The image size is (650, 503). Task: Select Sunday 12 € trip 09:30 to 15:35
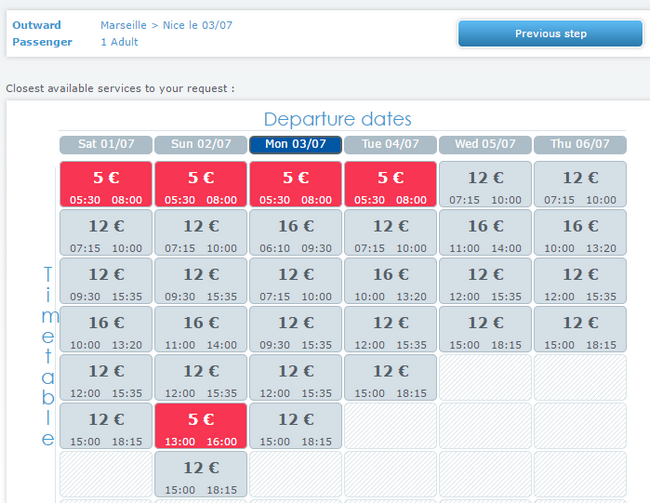[201, 281]
